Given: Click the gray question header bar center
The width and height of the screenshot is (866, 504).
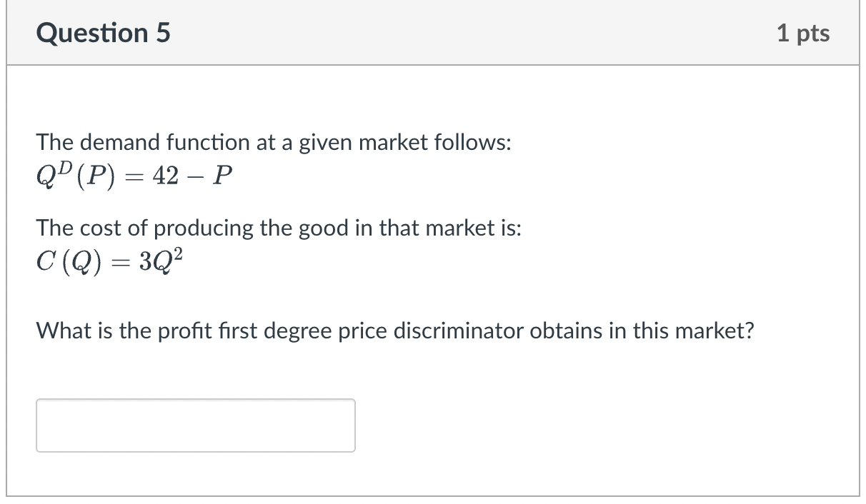Looking at the screenshot, I should pos(433,34).
